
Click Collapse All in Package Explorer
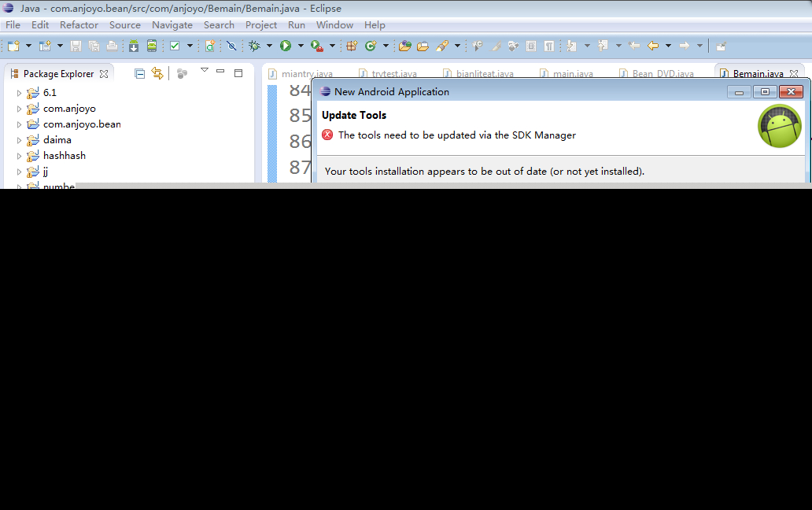[x=139, y=73]
